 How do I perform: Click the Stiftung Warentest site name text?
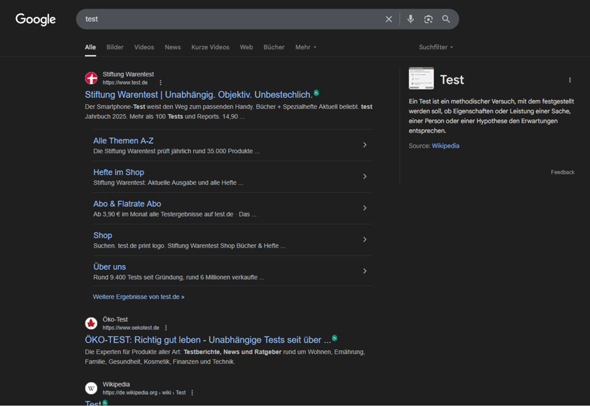pyautogui.click(x=128, y=75)
